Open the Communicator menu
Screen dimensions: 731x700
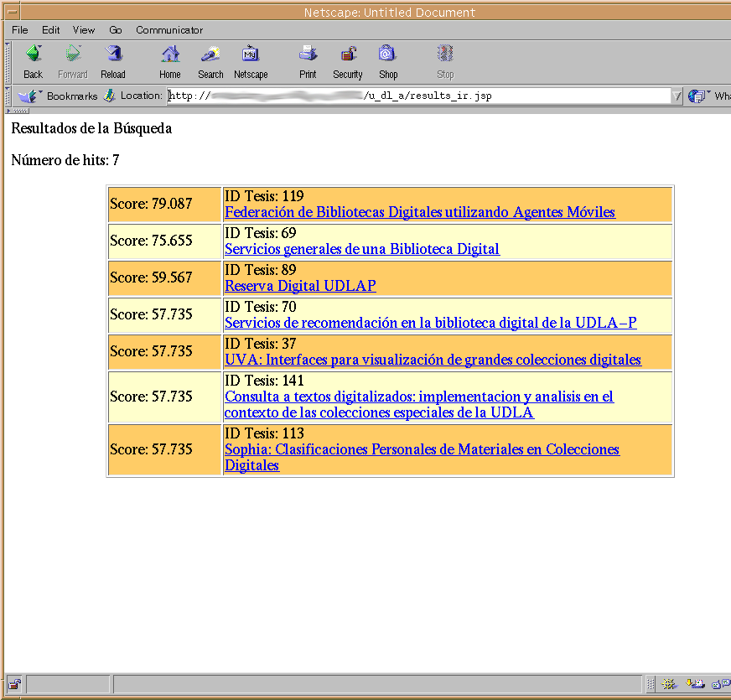coord(169,30)
